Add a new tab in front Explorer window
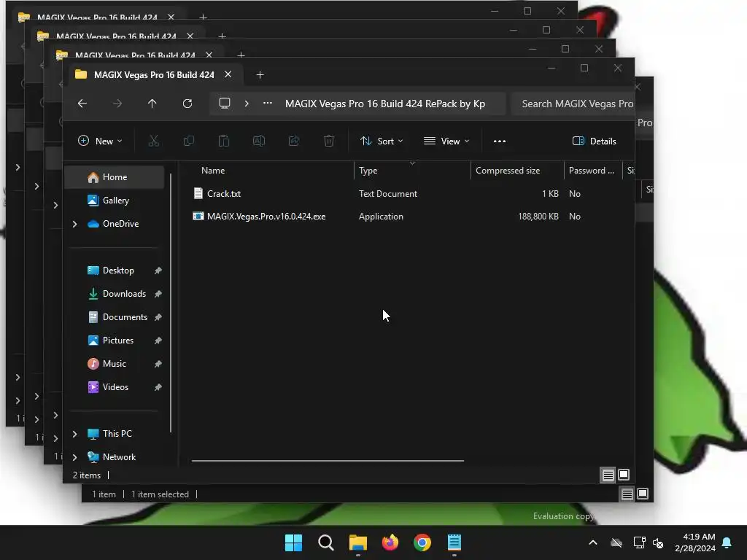 pos(260,75)
